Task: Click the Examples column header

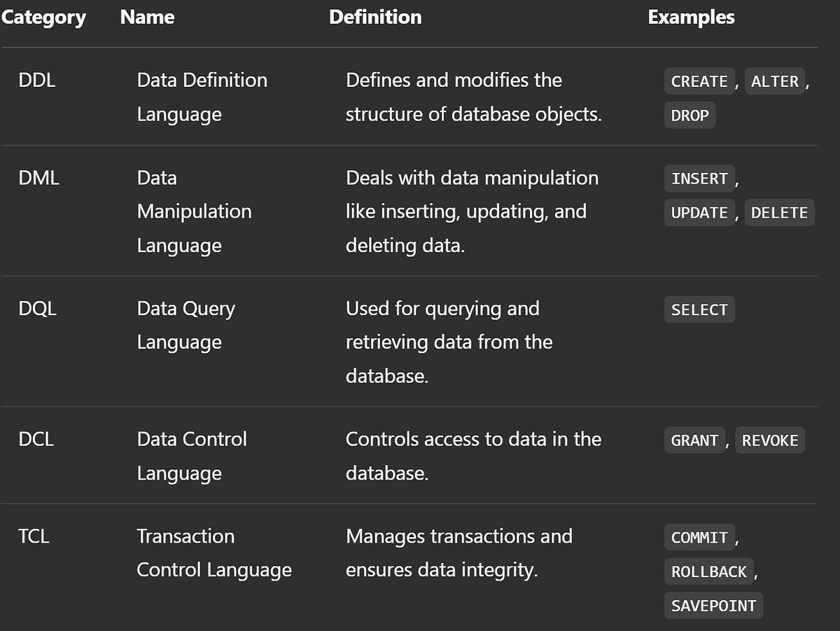Action: 690,17
